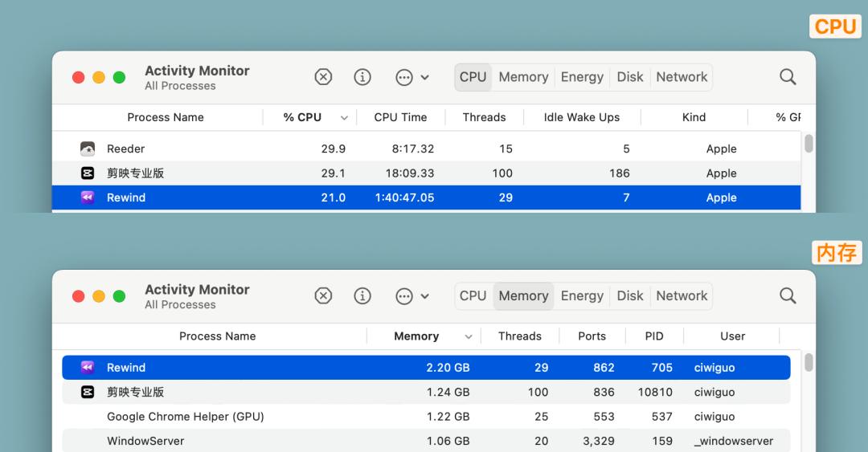Click Reeder app icon in CPU list
This screenshot has width=868, height=452.
coord(88,149)
